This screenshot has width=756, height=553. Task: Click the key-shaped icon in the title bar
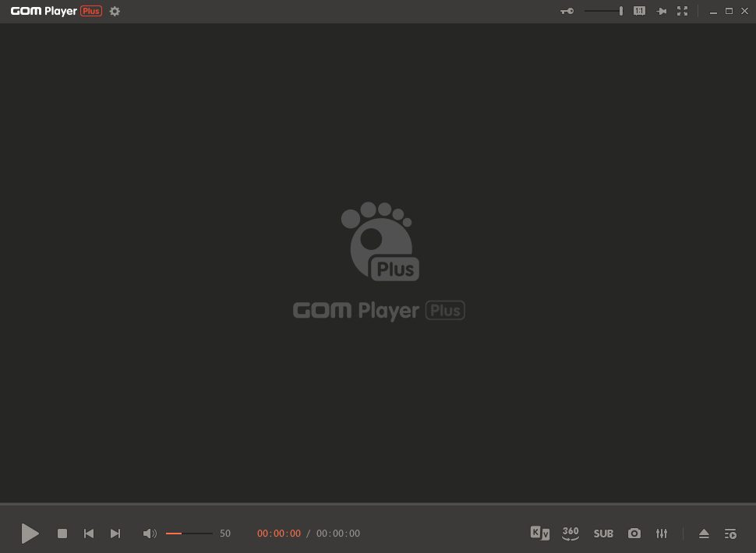tap(567, 11)
